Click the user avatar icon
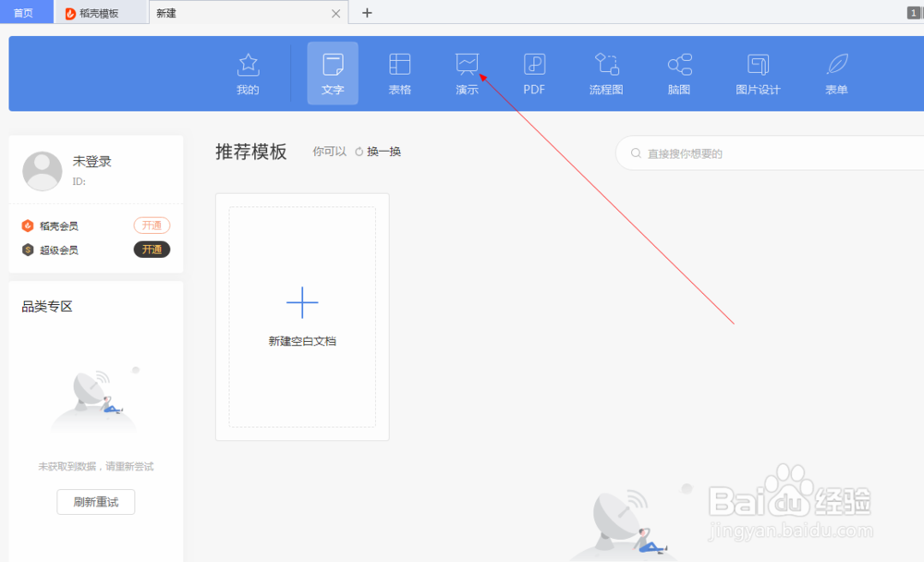This screenshot has height=562, width=924. (x=43, y=171)
